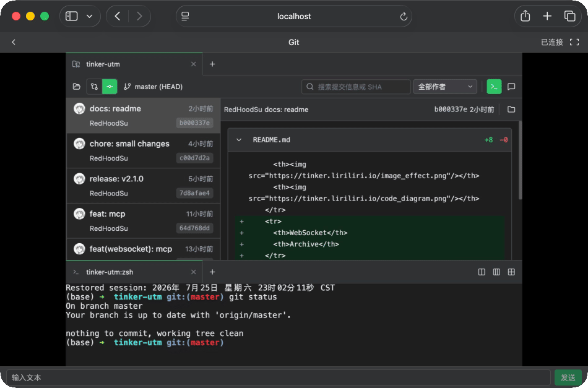Click the master (HEAD) branch selector
This screenshot has height=388, width=588.
(x=153, y=87)
